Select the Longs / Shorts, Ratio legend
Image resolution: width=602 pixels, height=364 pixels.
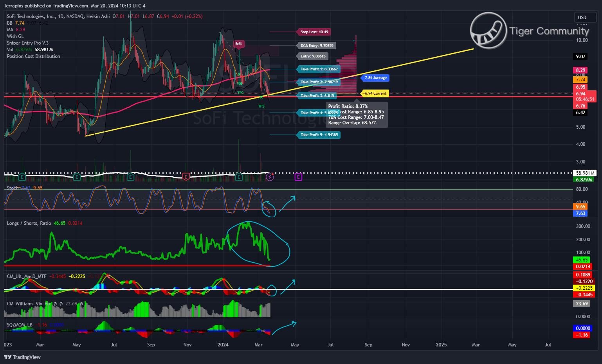coord(45,223)
